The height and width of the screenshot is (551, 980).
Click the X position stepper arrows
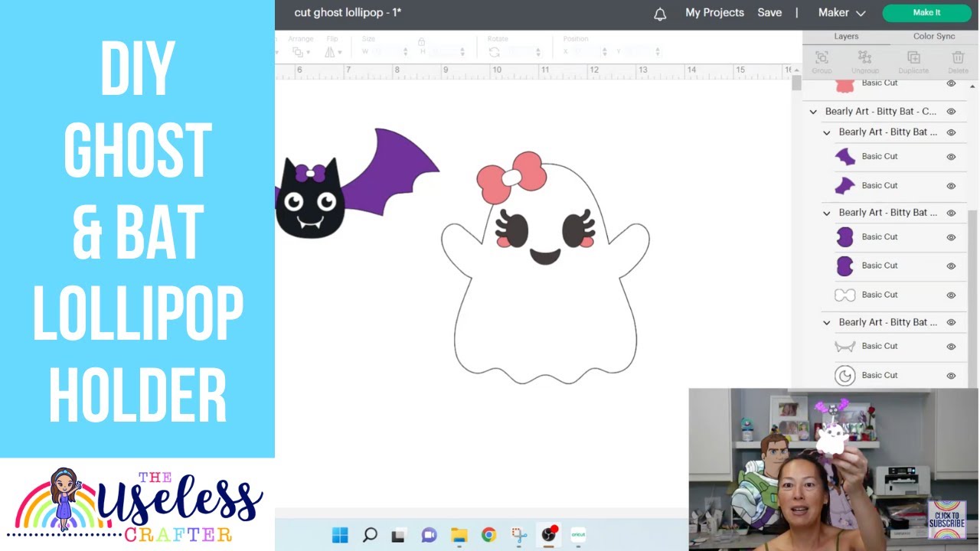(x=604, y=52)
